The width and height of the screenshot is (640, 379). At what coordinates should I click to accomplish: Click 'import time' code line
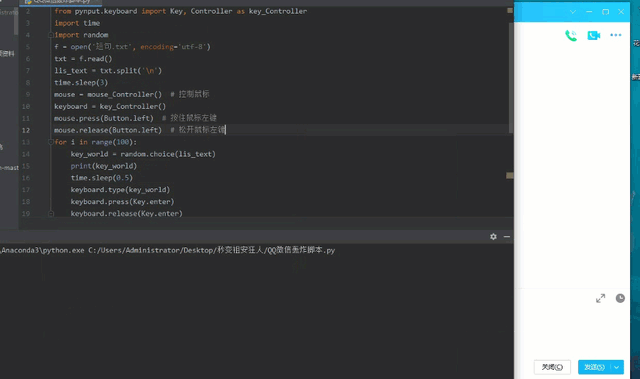77,23
